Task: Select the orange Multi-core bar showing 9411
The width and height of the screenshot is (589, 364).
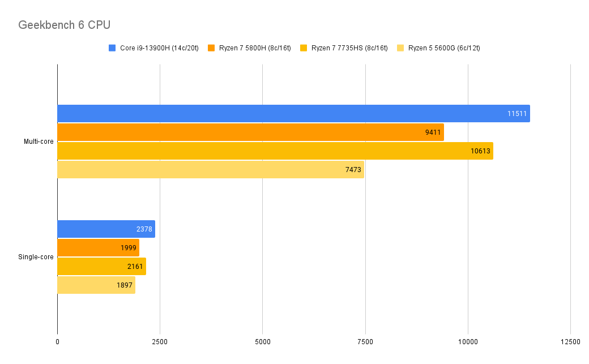Action: click(250, 132)
